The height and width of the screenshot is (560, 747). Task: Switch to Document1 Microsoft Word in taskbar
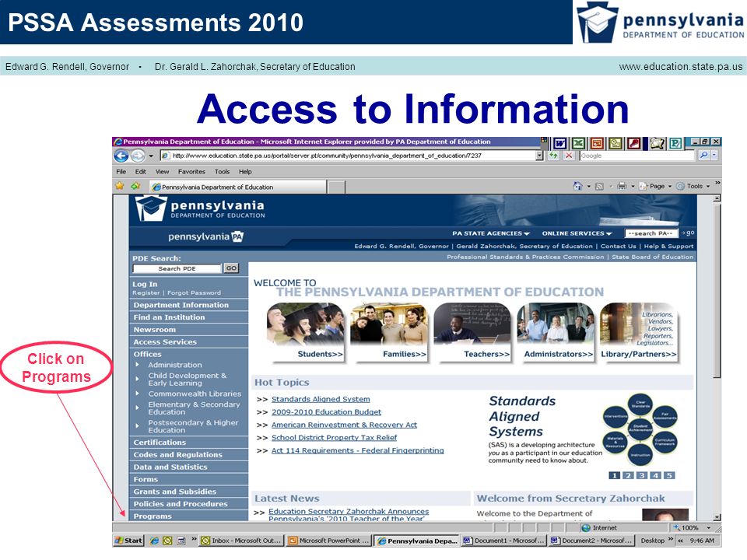503,541
